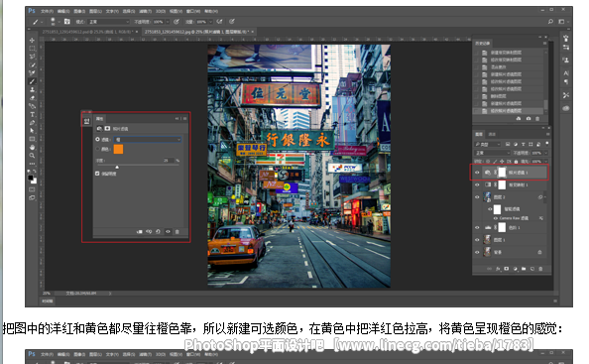Select the Color radio button in Properties
This screenshot has width=589, height=364.
pyautogui.click(x=97, y=149)
